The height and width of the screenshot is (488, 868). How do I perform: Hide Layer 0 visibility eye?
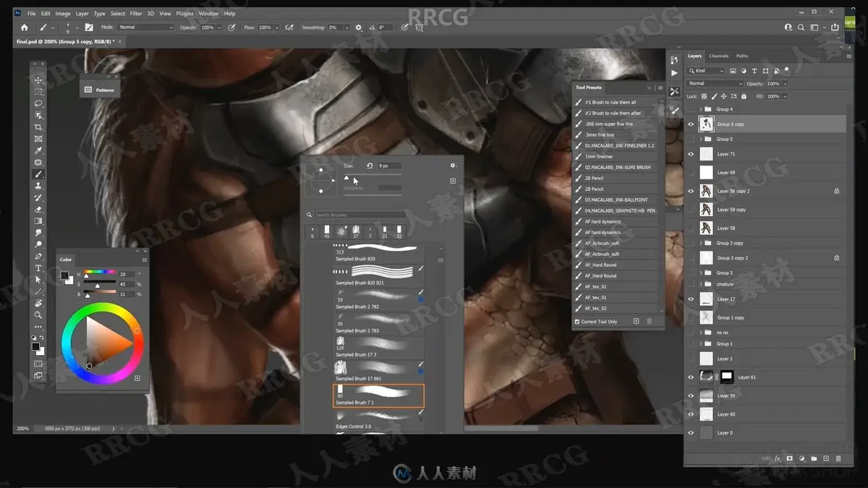(x=691, y=433)
